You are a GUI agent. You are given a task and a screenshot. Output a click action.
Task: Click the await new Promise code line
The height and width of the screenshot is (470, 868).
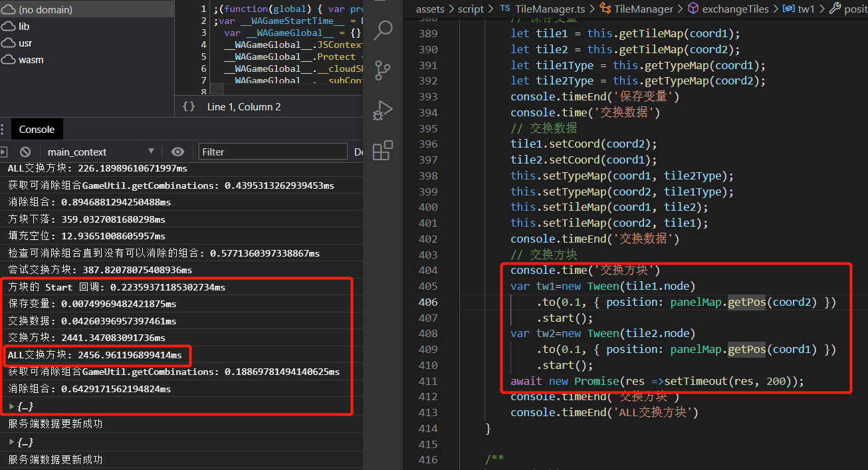657,381
